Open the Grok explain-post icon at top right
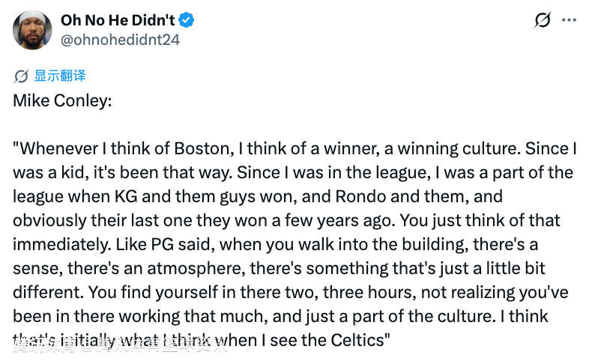This screenshot has height=364, width=592. coord(543,20)
